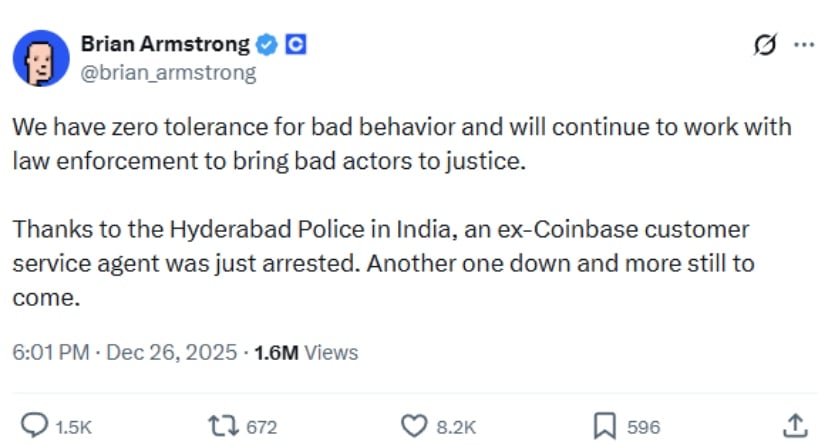Open the Brian Armstrong display name link
The image size is (825, 445).
tap(164, 44)
